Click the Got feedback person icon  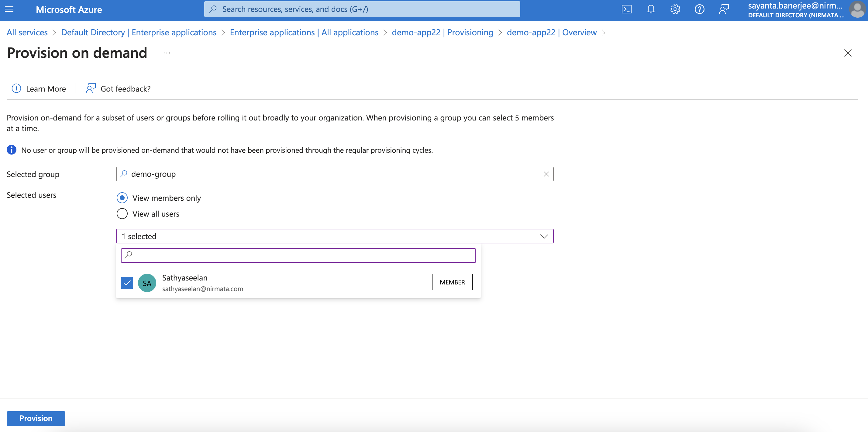tap(90, 88)
